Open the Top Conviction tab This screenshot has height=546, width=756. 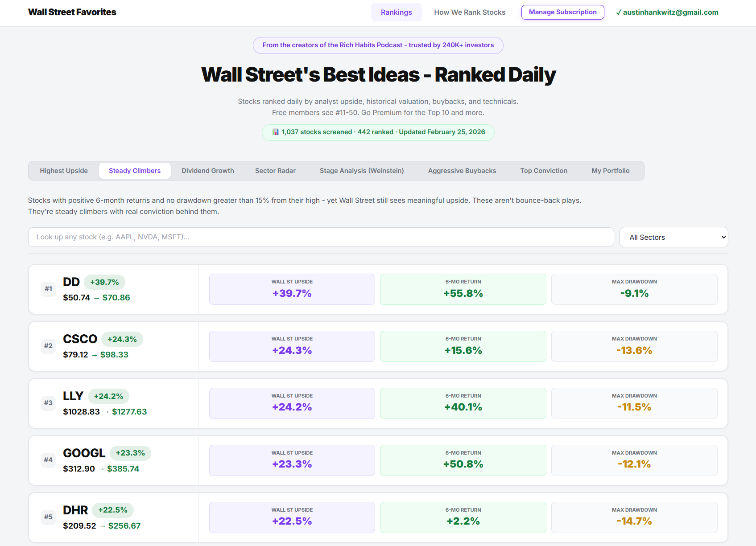click(x=544, y=171)
